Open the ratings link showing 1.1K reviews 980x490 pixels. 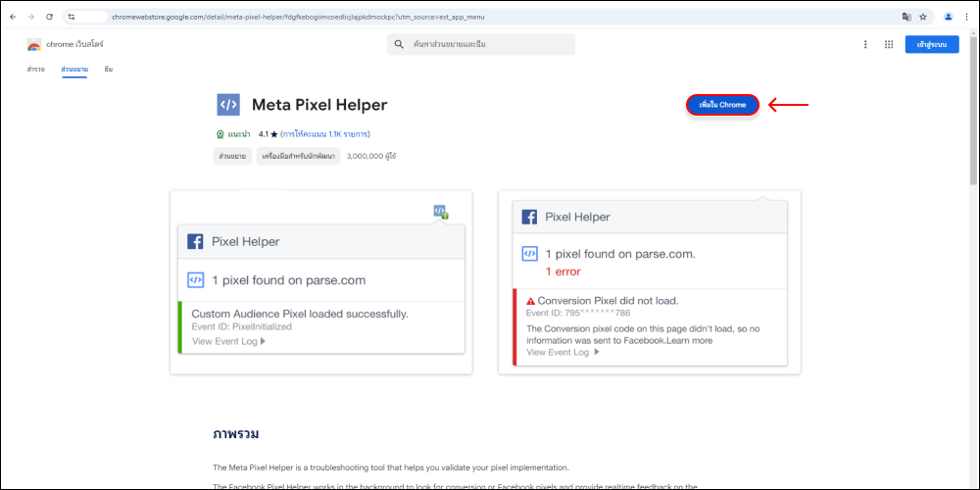pyautogui.click(x=325, y=134)
